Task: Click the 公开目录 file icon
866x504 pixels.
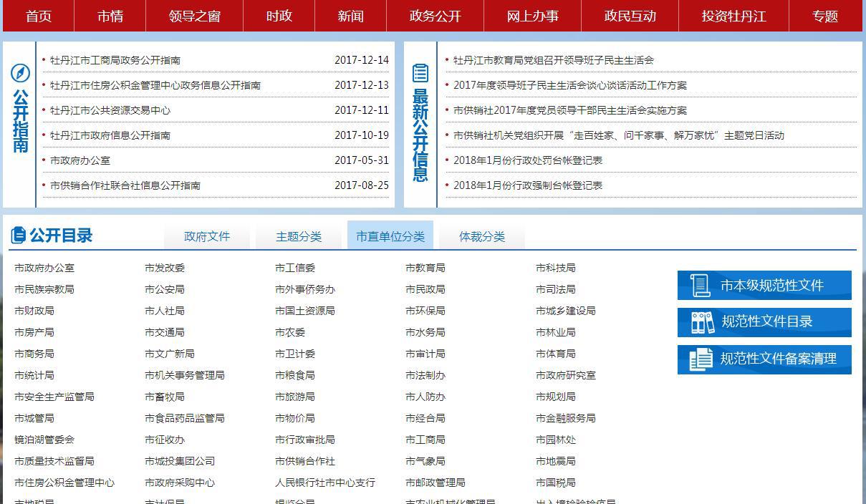Action: click(19, 236)
